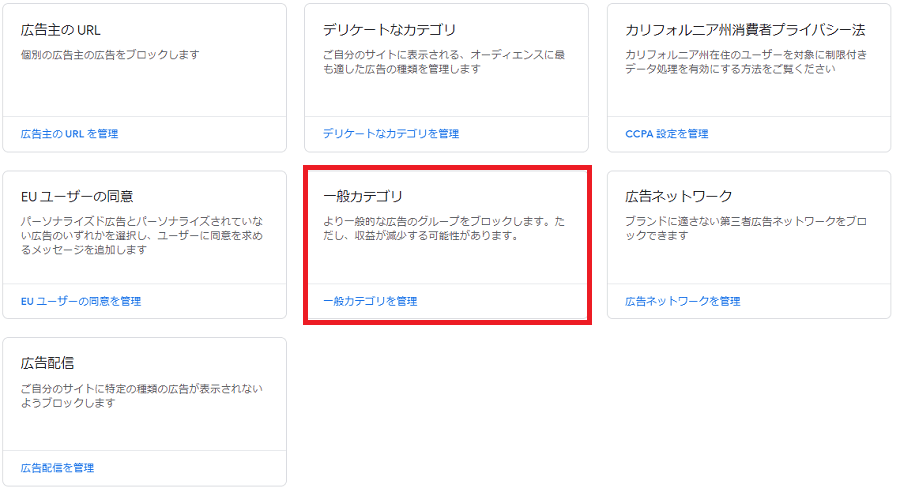Open the 広告配信を管理 link
The width and height of the screenshot is (900, 492).
(57, 468)
